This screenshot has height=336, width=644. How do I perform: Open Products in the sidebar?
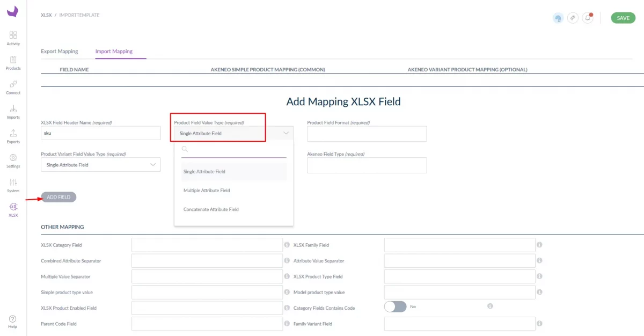[13, 63]
